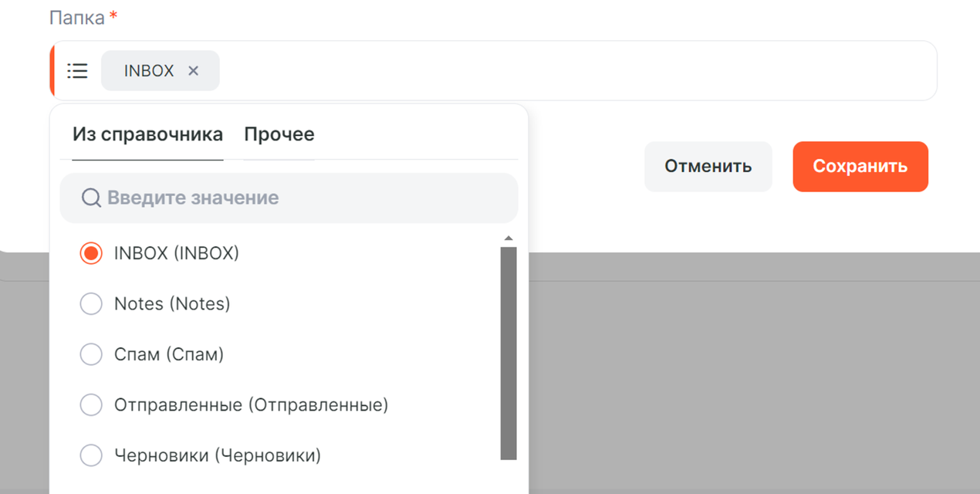Choose the Спам (Спам) radio option
Screen dimensions: 980x494
[91, 354]
